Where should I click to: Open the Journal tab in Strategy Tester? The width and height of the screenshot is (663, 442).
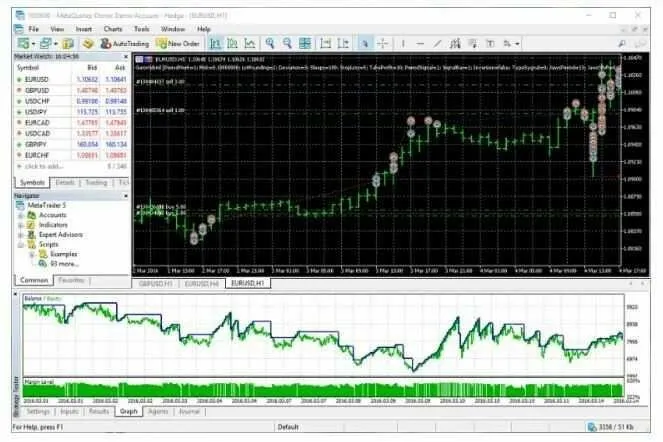pos(189,411)
